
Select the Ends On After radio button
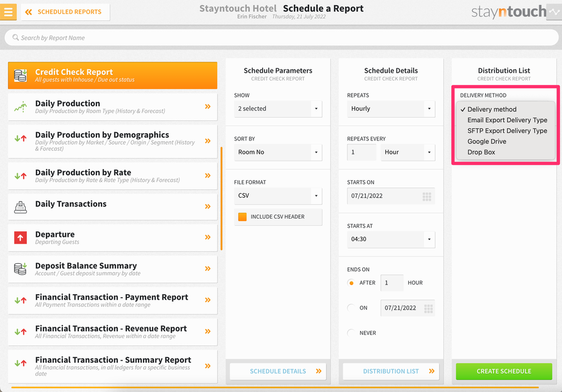pyautogui.click(x=351, y=283)
